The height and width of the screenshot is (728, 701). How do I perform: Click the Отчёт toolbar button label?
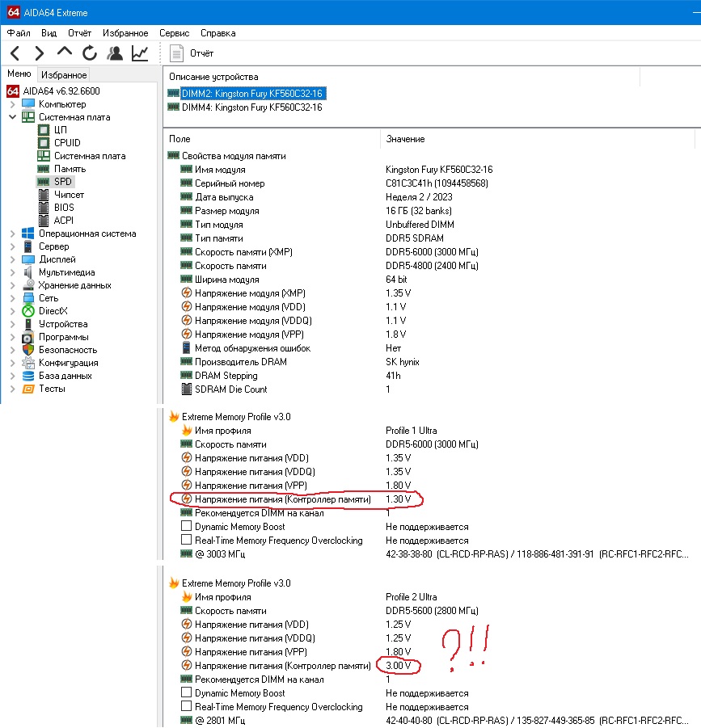(x=201, y=53)
